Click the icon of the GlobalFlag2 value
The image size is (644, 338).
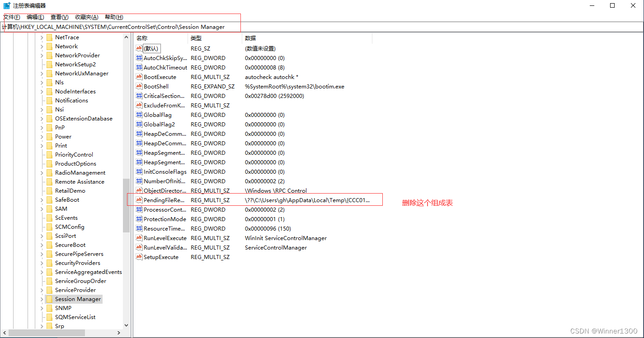(x=139, y=124)
